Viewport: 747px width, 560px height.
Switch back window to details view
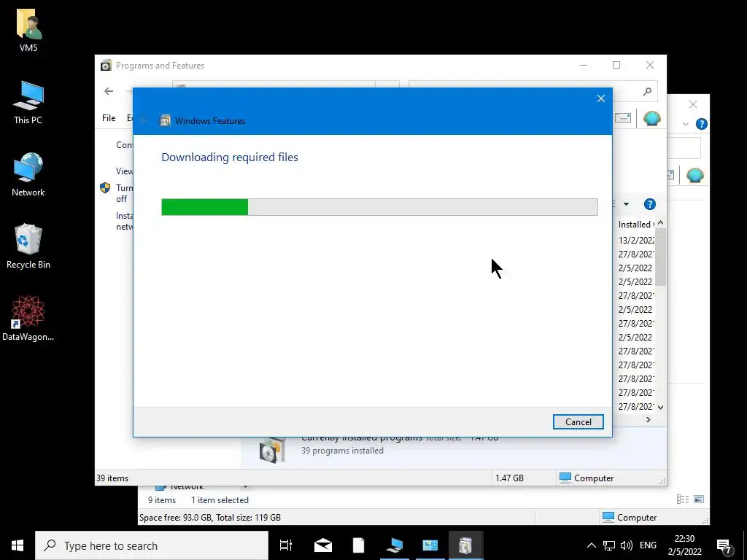click(683, 499)
